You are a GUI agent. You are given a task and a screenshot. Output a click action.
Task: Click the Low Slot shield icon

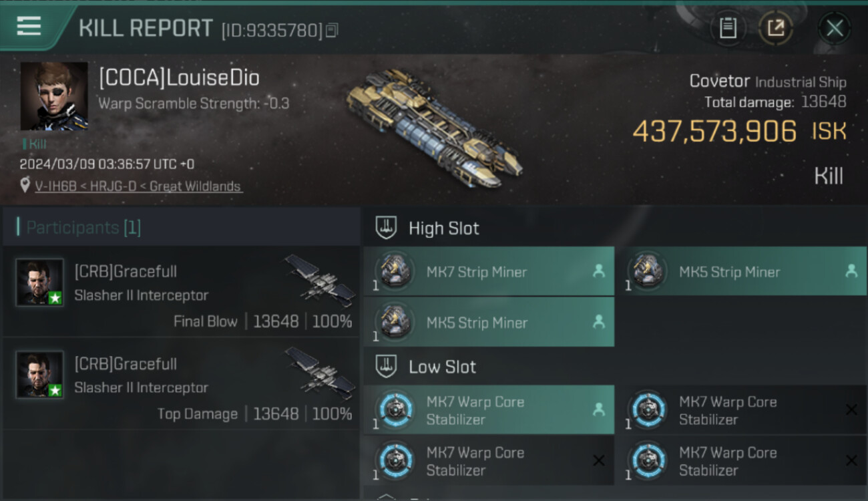coord(386,366)
